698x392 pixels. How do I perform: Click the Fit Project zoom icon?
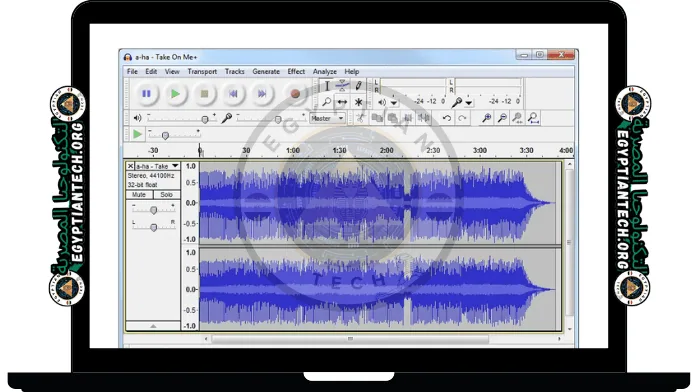click(x=533, y=118)
